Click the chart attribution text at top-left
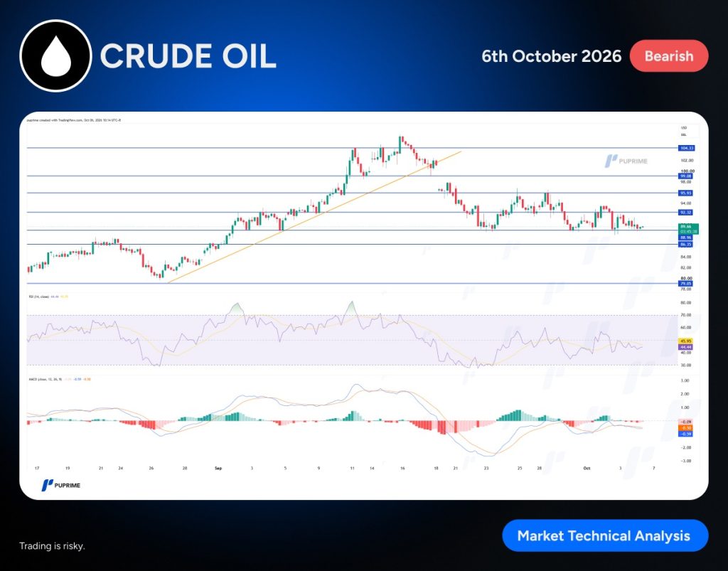 [74, 120]
